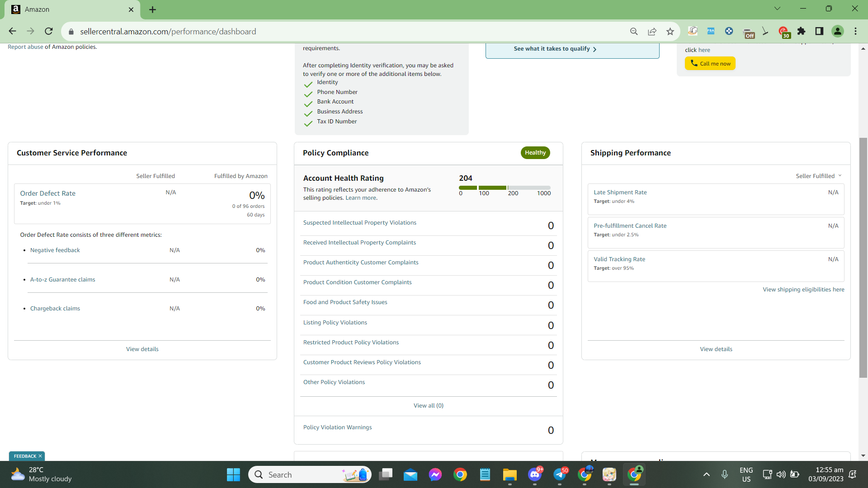The image size is (868, 488).
Task: Click the Learn more link for account rating
Action: pyautogui.click(x=361, y=198)
